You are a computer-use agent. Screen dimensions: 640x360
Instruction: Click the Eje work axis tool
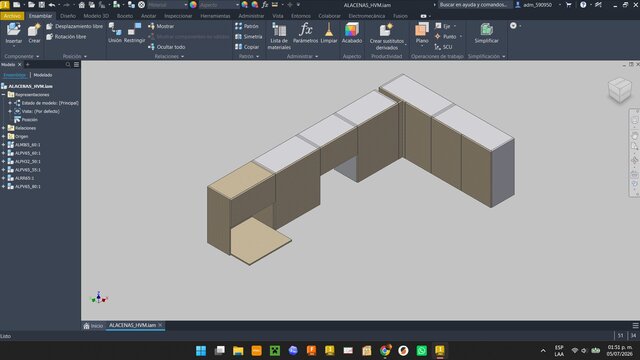pyautogui.click(x=443, y=26)
